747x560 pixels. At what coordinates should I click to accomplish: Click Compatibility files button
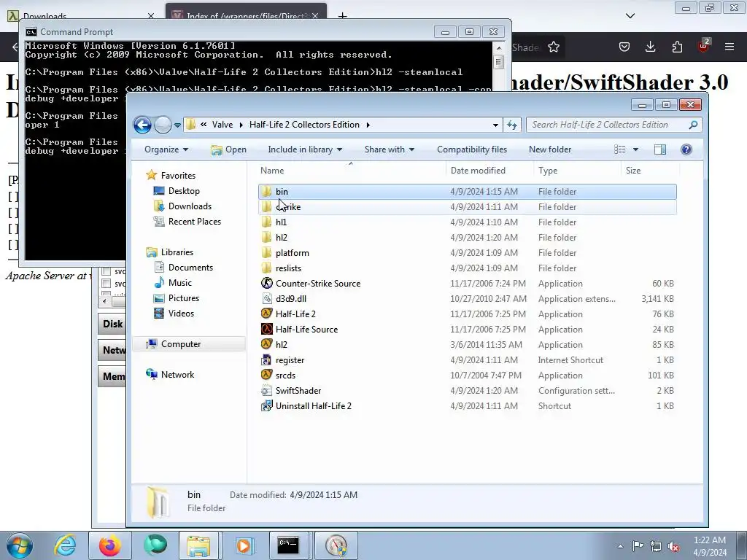click(x=472, y=149)
